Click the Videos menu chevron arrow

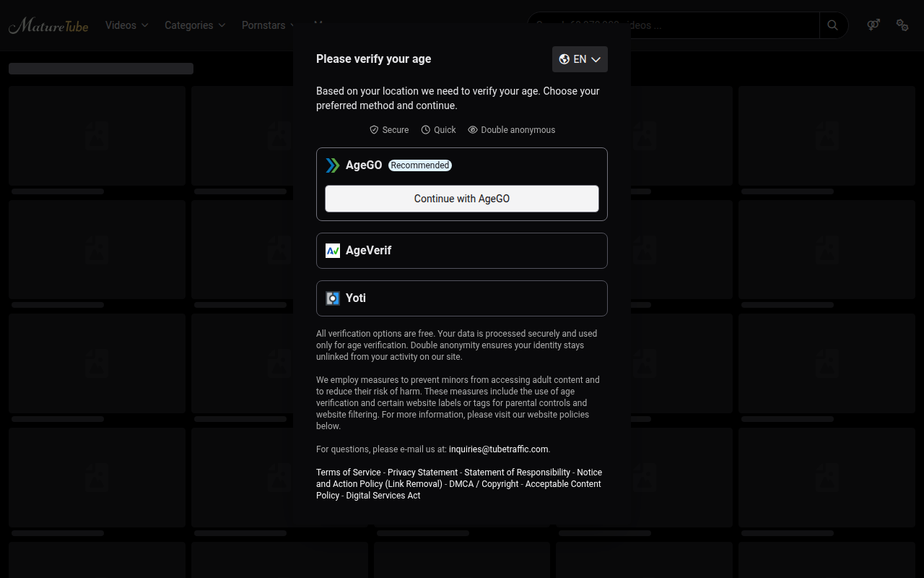tap(144, 25)
